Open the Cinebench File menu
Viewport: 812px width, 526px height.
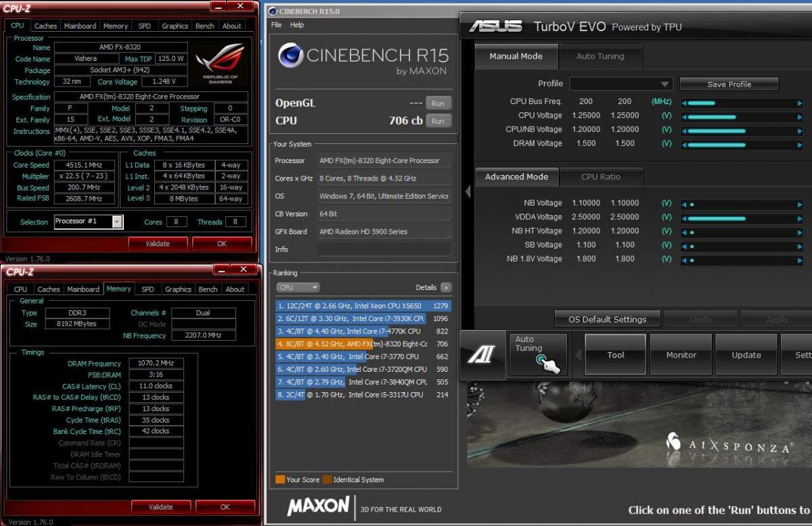276,25
